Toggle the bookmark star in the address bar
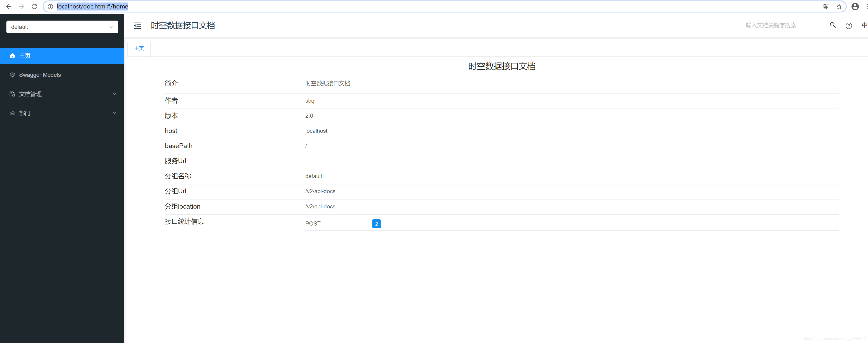This screenshot has height=343, width=868. (x=839, y=6)
